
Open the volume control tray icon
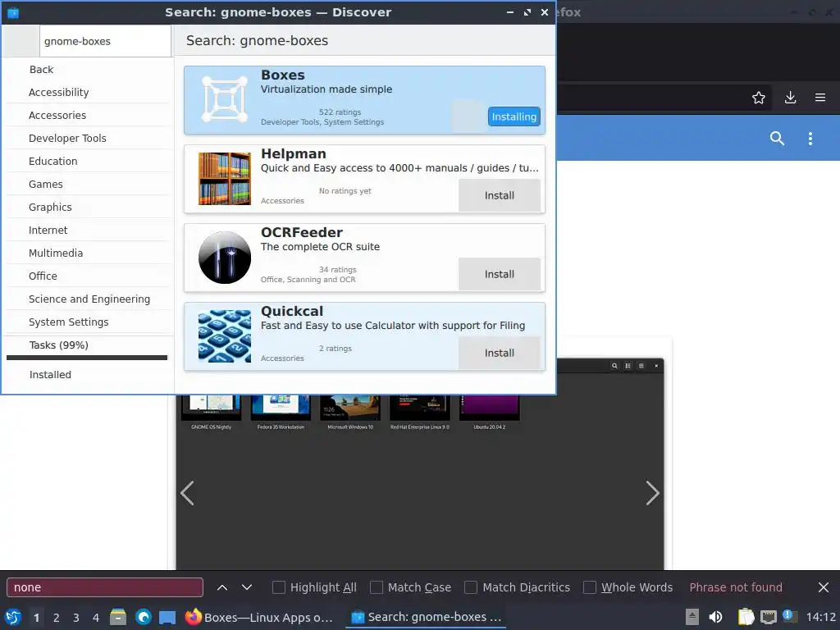(x=715, y=617)
